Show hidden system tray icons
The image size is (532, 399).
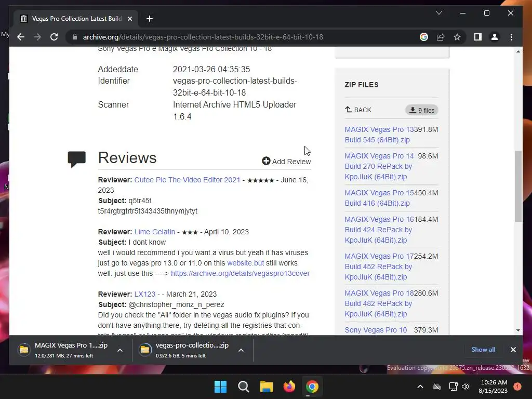click(420, 387)
